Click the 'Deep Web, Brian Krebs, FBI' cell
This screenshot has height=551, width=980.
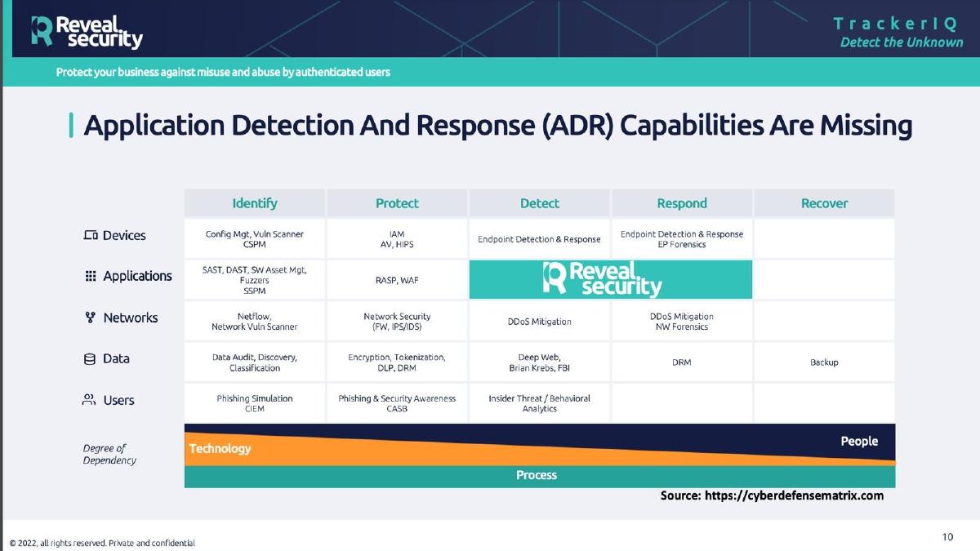coord(540,362)
